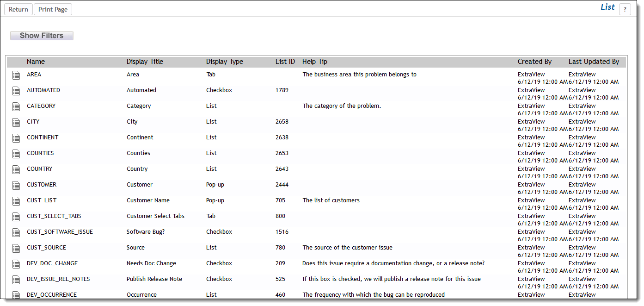Click the 'Software Bug?' display title
This screenshot has height=306, width=644.
(x=146, y=231)
